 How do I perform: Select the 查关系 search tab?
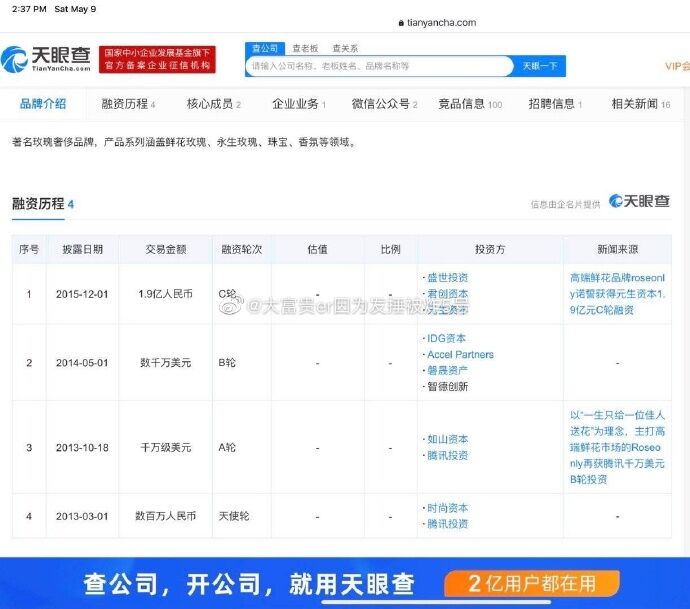(x=345, y=48)
